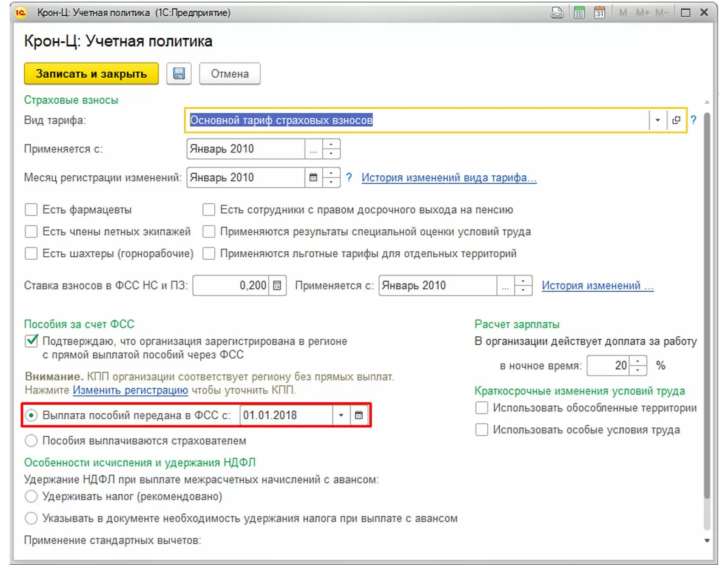Open the calendar icon in title bar

click(x=599, y=12)
